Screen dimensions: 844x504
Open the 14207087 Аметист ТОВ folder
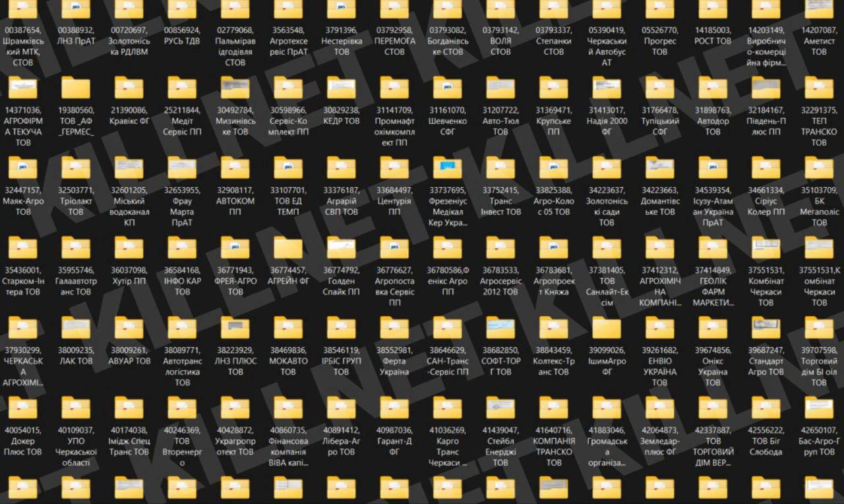pyautogui.click(x=819, y=9)
